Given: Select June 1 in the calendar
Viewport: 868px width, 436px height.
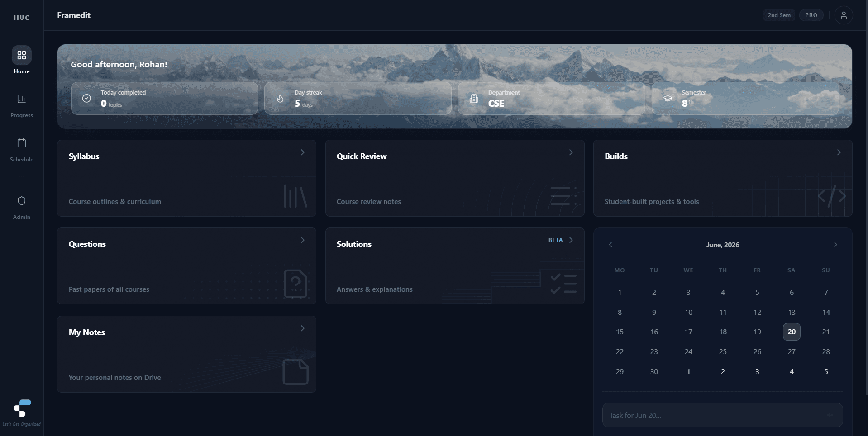Looking at the screenshot, I should [x=620, y=293].
